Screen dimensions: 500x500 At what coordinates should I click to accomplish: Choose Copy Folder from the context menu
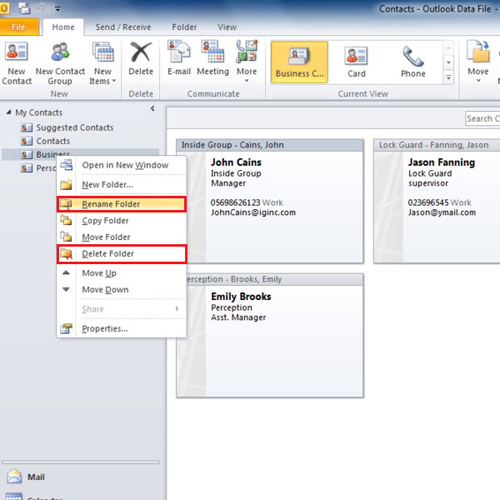(122, 220)
